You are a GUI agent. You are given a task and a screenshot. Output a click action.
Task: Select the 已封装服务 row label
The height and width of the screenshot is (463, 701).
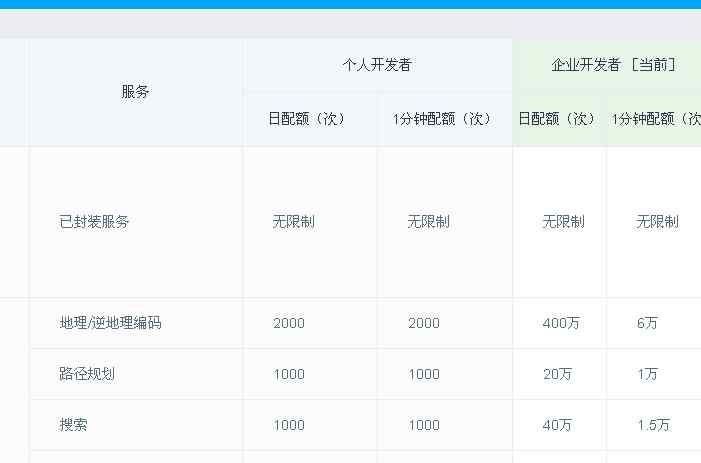(x=94, y=222)
